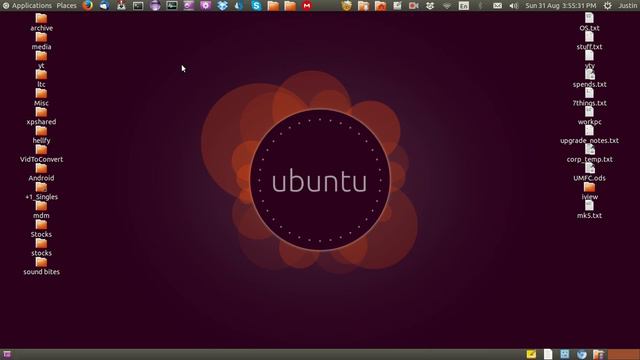Select the Android folder

coord(41,173)
